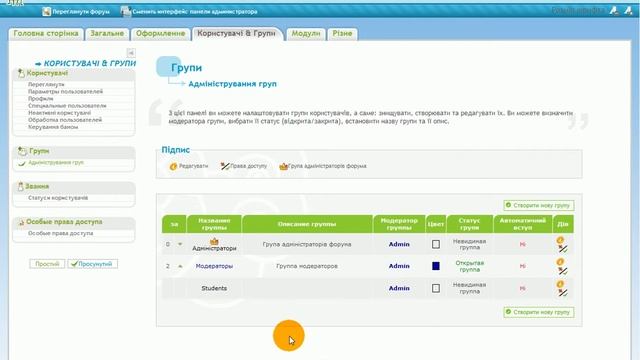Open the Загальне tab
Image resolution: width=640 pixels, height=360 pixels.
pos(107,34)
